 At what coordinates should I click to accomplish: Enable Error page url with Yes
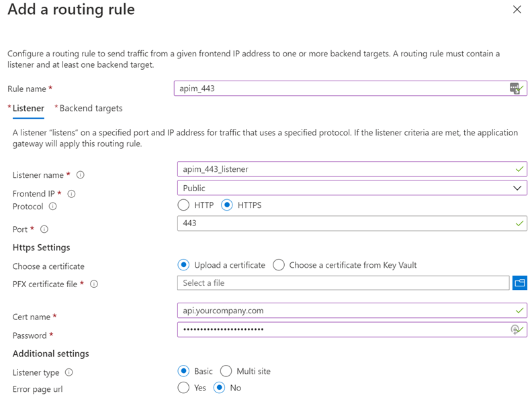(183, 388)
